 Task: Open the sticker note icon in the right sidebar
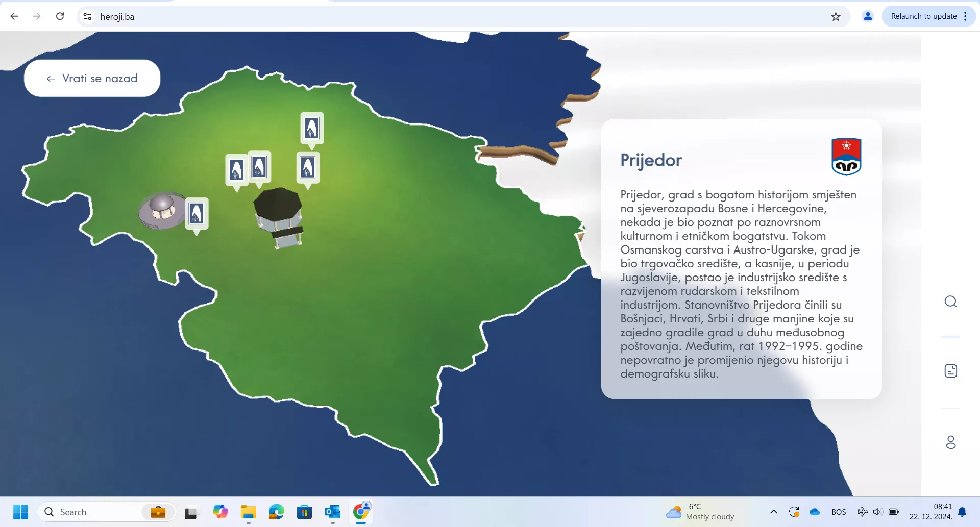pos(950,371)
